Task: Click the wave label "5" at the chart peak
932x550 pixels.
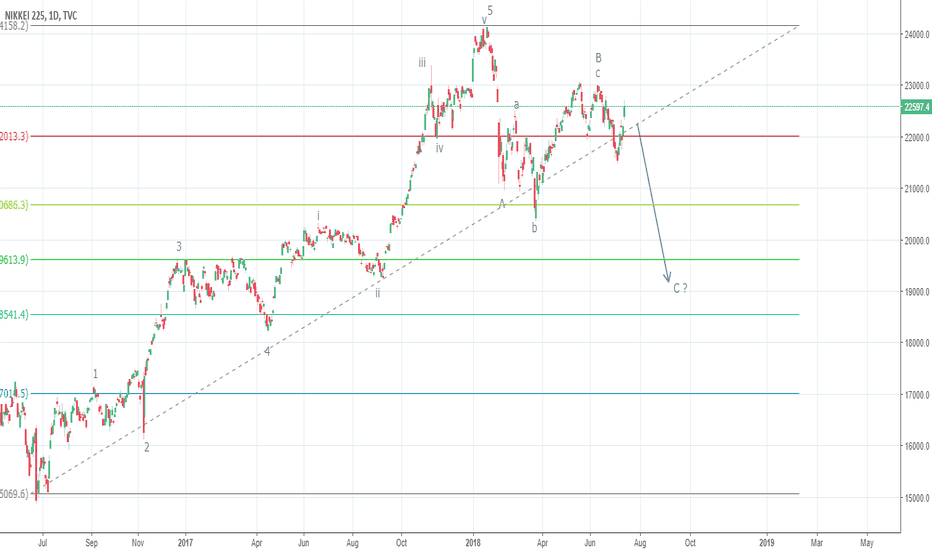Action: pos(490,10)
